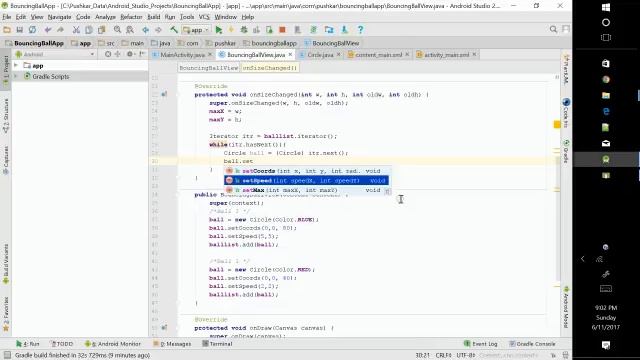The width and height of the screenshot is (640, 360).
Task: Switch to activity_main.xml tab
Action: click(x=446, y=55)
